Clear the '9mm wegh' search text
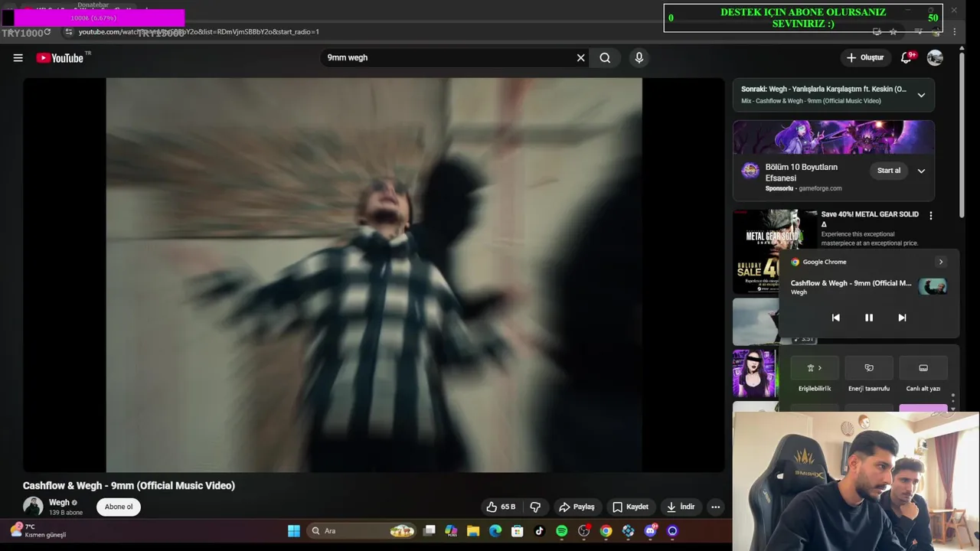The image size is (980, 551). tap(580, 57)
